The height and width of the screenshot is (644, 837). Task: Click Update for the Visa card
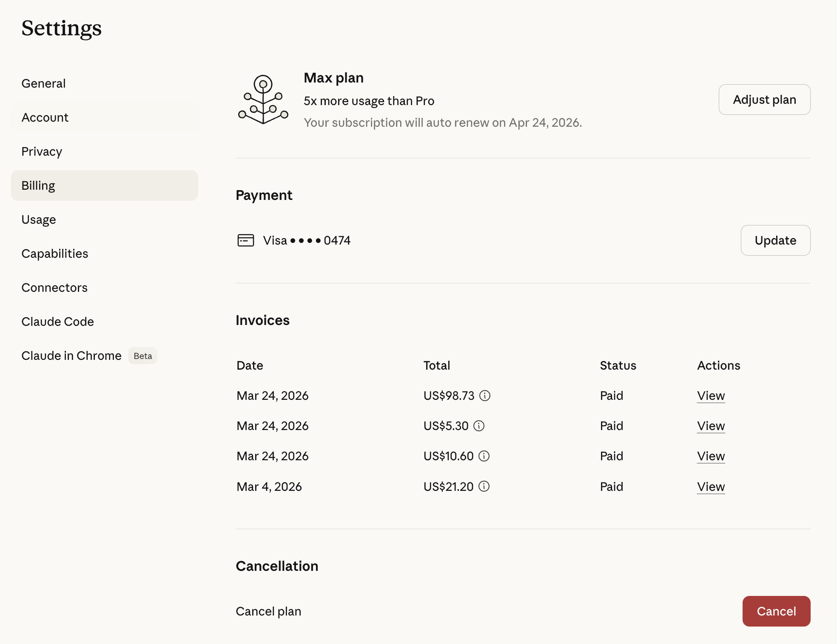(x=775, y=240)
